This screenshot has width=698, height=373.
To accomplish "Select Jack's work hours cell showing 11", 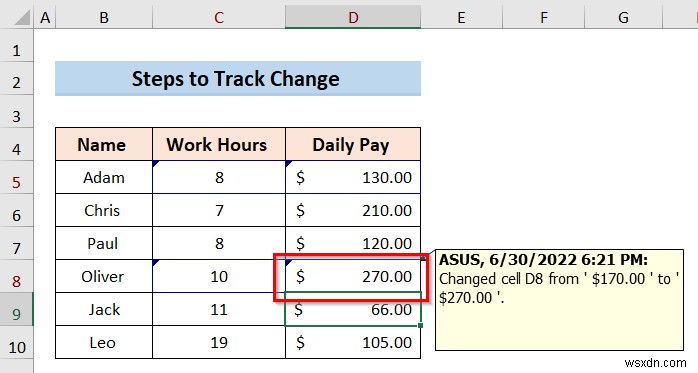I will 219,309.
